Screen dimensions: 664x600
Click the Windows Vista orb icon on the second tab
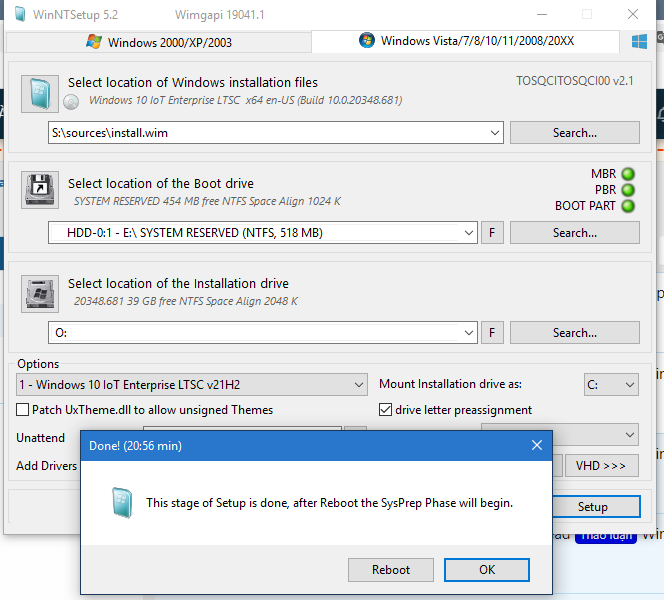367,40
